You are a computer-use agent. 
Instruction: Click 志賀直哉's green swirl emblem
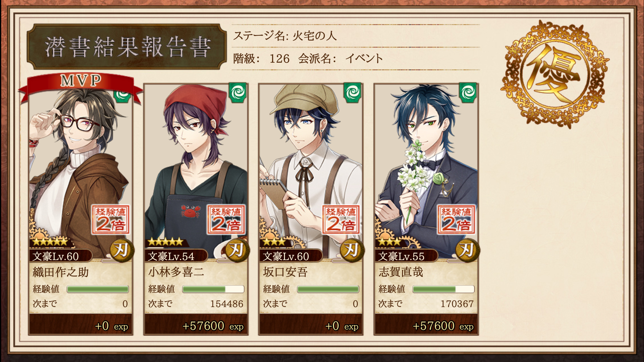[468, 92]
